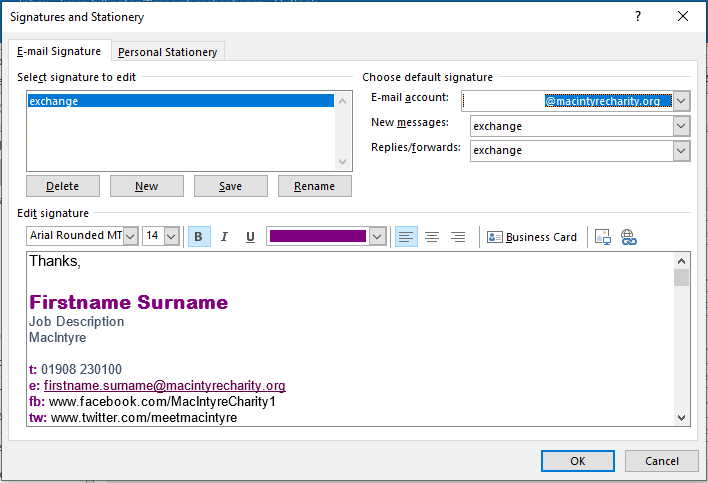
Task: Align signature text right
Action: coord(458,237)
